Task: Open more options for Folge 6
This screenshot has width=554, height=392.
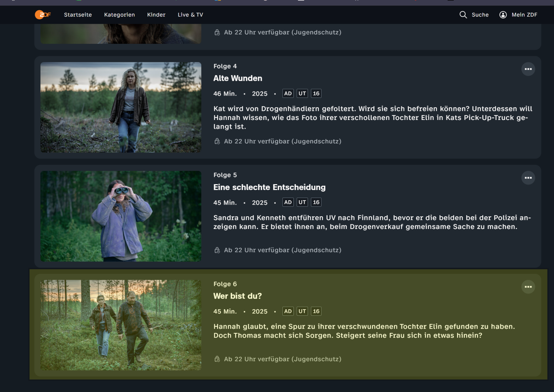Action: coord(528,287)
